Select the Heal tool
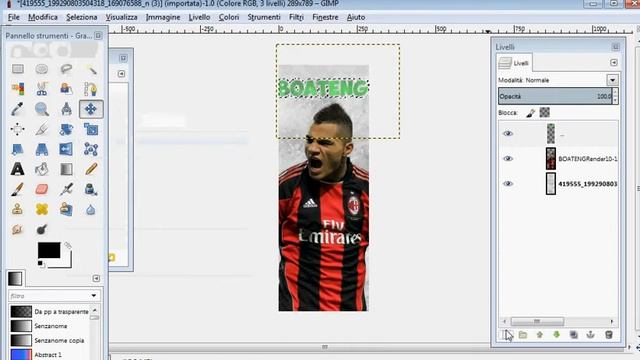 point(42,209)
